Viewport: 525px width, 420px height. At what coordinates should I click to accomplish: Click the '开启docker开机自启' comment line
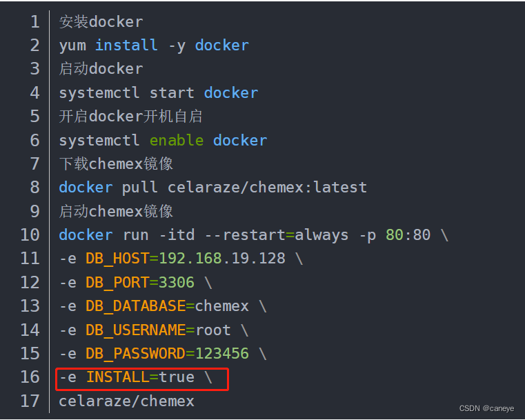coord(130,116)
